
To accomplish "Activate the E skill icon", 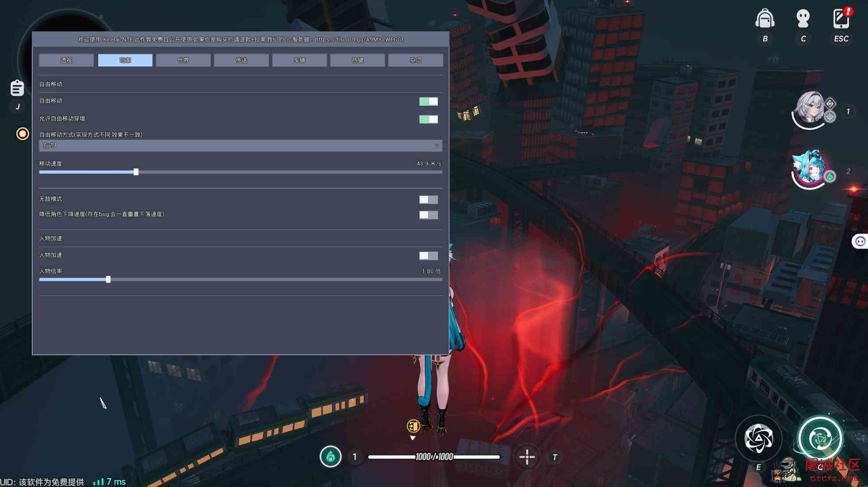I will [x=758, y=438].
